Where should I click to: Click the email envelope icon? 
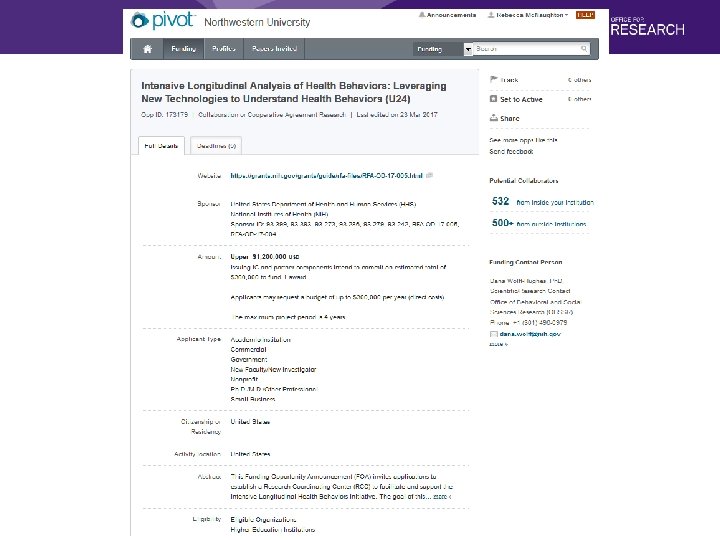pyautogui.click(x=494, y=334)
